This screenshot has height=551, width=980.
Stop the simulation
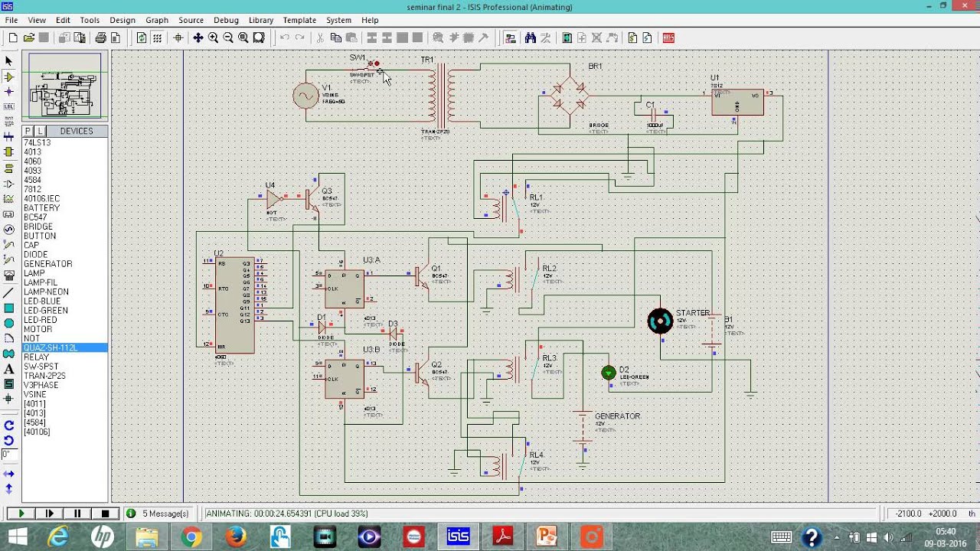point(106,514)
